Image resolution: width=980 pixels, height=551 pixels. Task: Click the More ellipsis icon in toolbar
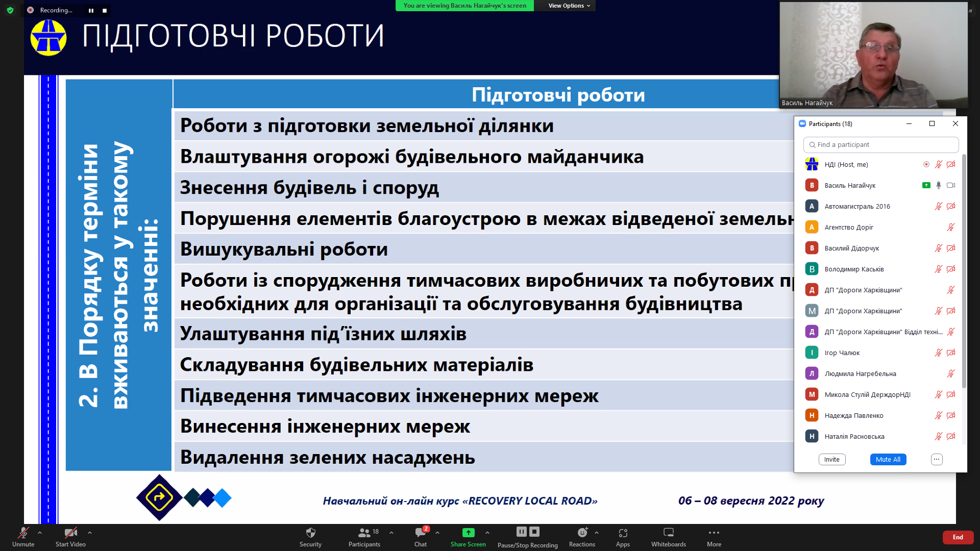714,533
